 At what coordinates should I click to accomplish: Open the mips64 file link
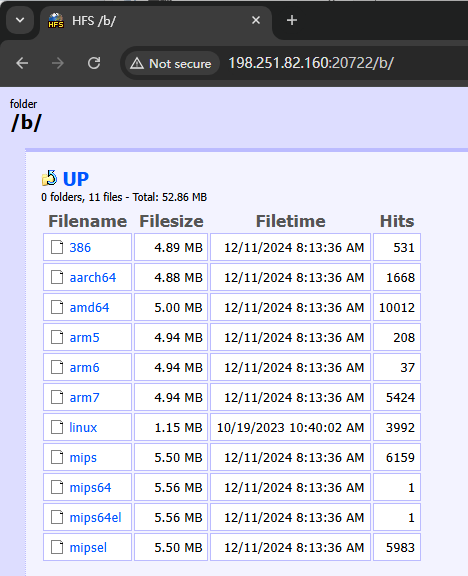[90, 488]
